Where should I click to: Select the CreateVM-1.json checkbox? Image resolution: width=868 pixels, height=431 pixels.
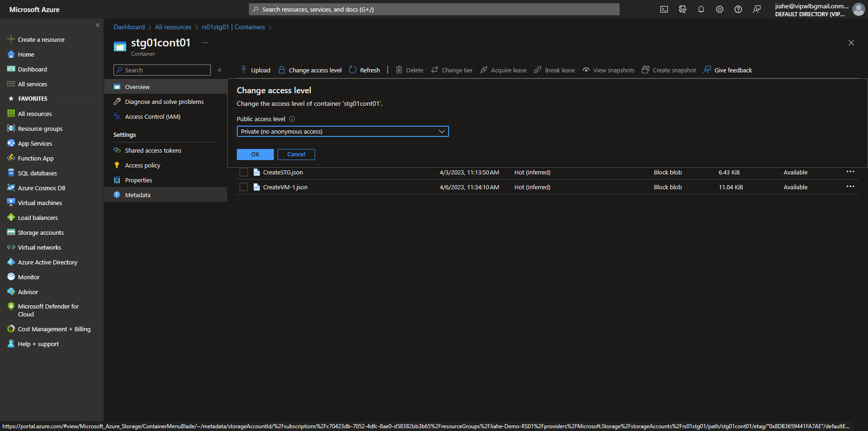pyautogui.click(x=244, y=187)
